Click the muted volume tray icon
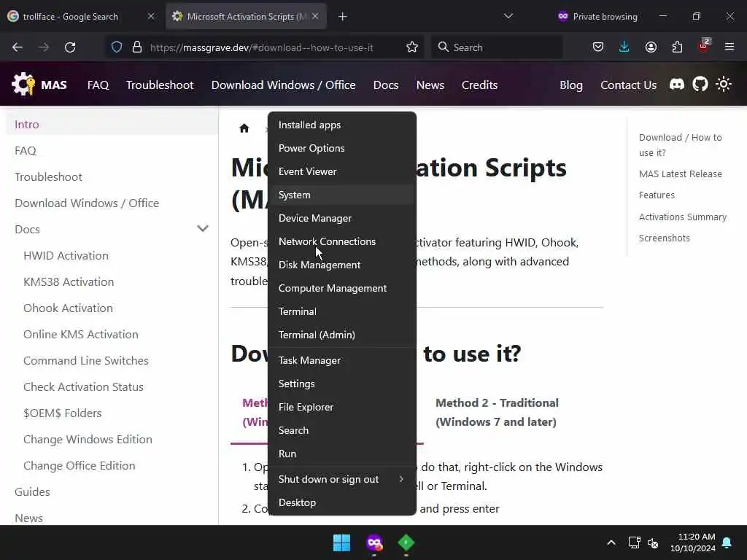 [x=653, y=542]
